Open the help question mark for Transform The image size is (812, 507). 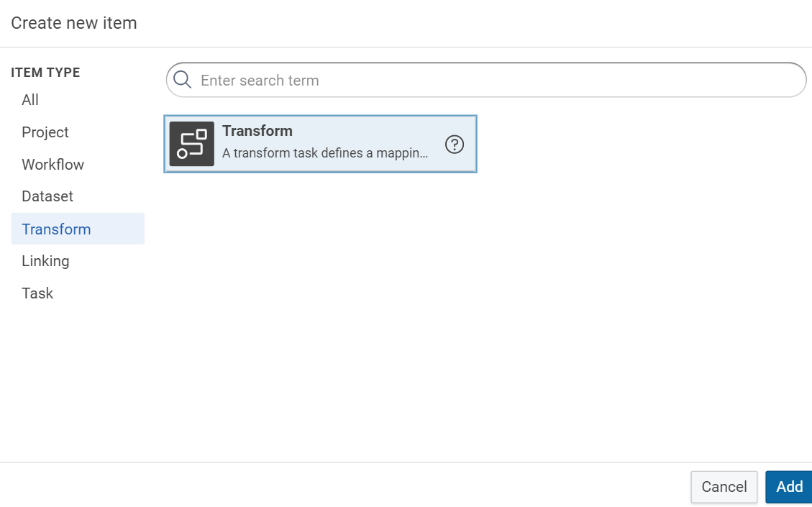pos(455,145)
